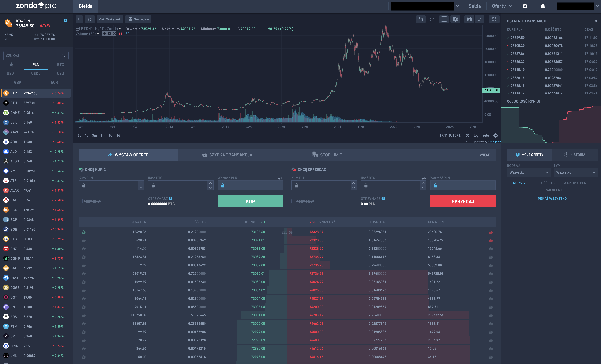Toggle the buy-side POST ONLY checkbox
This screenshot has width=601, height=364.
point(81,201)
